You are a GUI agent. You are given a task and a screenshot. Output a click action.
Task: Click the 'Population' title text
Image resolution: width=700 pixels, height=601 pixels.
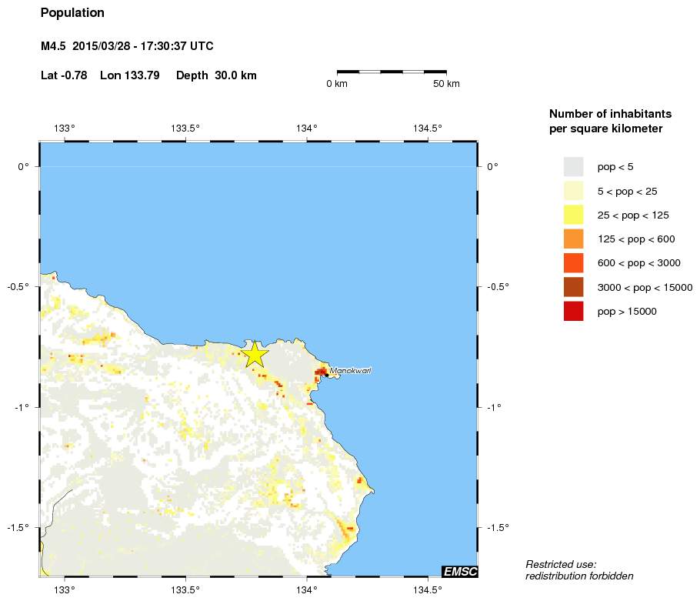click(72, 13)
